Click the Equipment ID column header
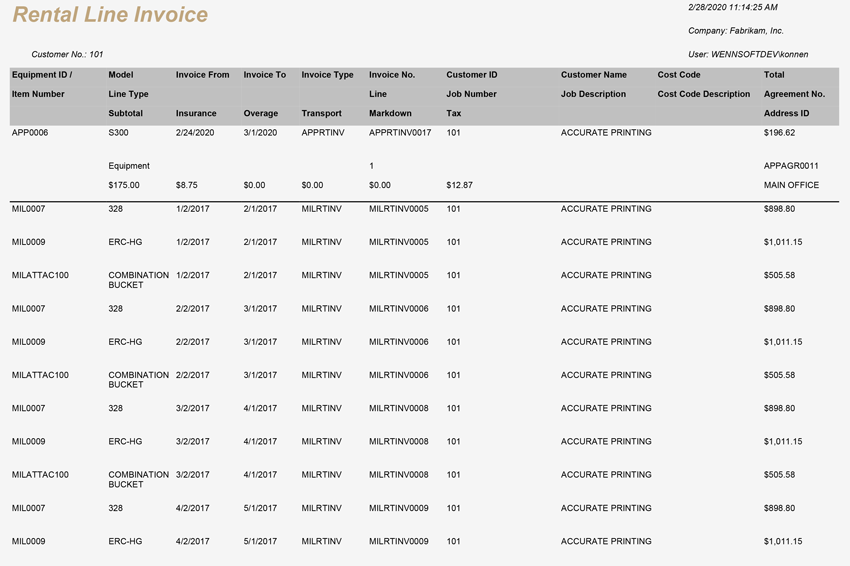Image resolution: width=850 pixels, height=566 pixels. click(x=42, y=75)
